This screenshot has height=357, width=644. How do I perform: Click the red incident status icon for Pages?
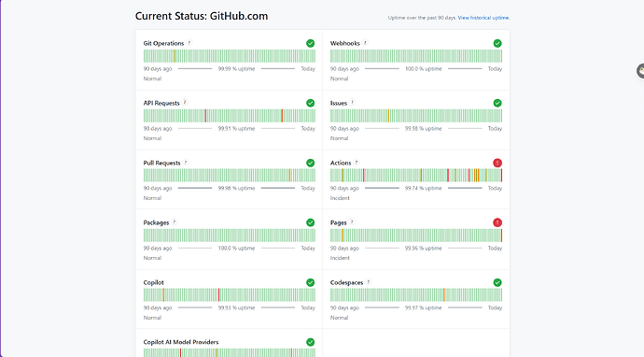coord(497,222)
